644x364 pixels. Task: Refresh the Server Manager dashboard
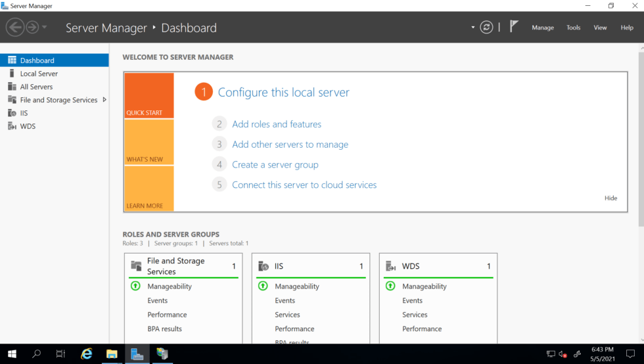486,28
